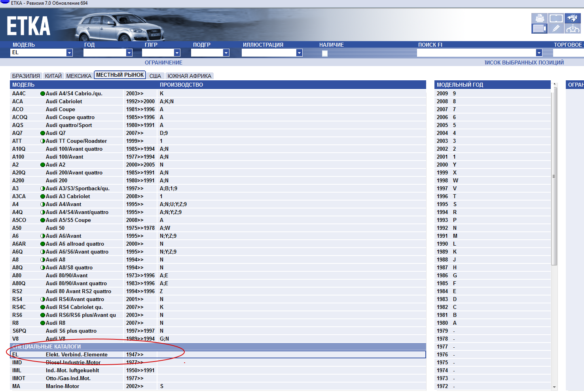Open the ГЛГР dropdown list

tap(177, 53)
